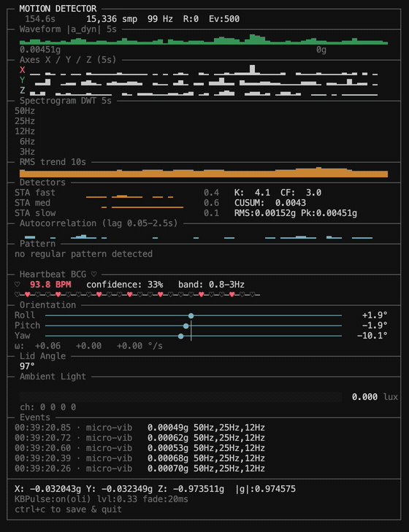Click the Lid Angle 97° value
This screenshot has width=409, height=532.
[28, 366]
